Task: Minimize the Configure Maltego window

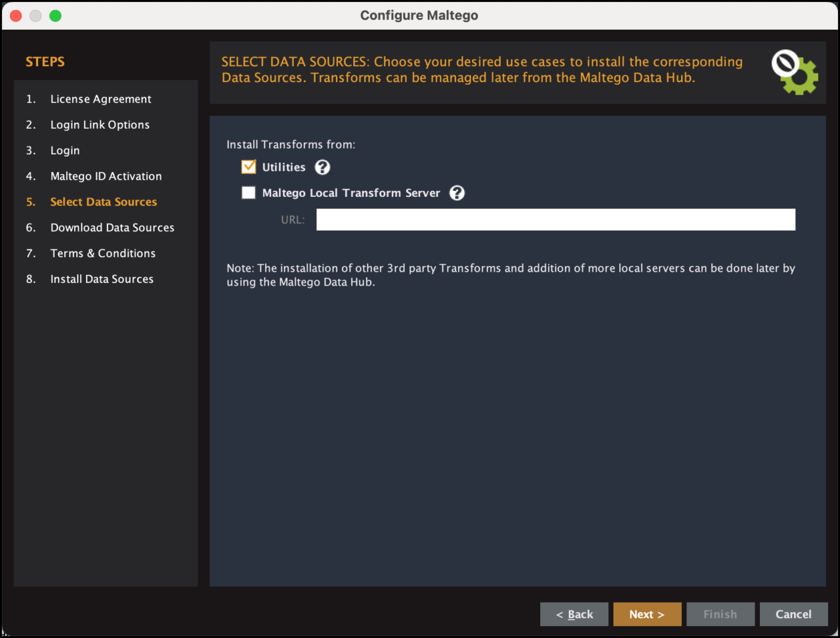Action: [35, 16]
